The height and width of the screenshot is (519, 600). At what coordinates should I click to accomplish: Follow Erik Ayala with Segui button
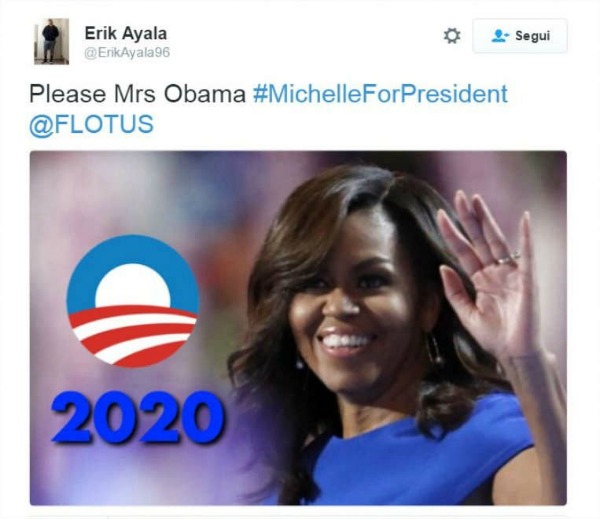(x=520, y=36)
